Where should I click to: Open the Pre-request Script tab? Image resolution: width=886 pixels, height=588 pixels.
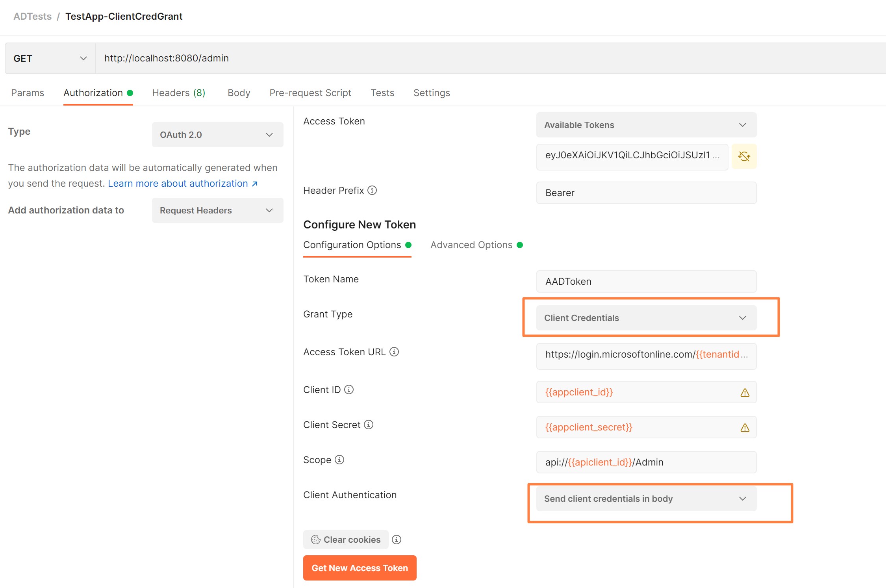(310, 93)
